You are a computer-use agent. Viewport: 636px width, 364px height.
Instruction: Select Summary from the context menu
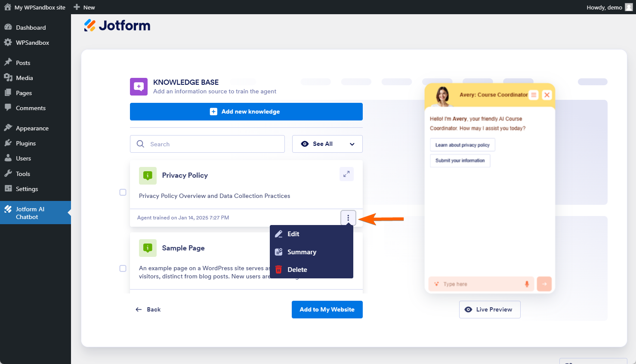(312, 252)
